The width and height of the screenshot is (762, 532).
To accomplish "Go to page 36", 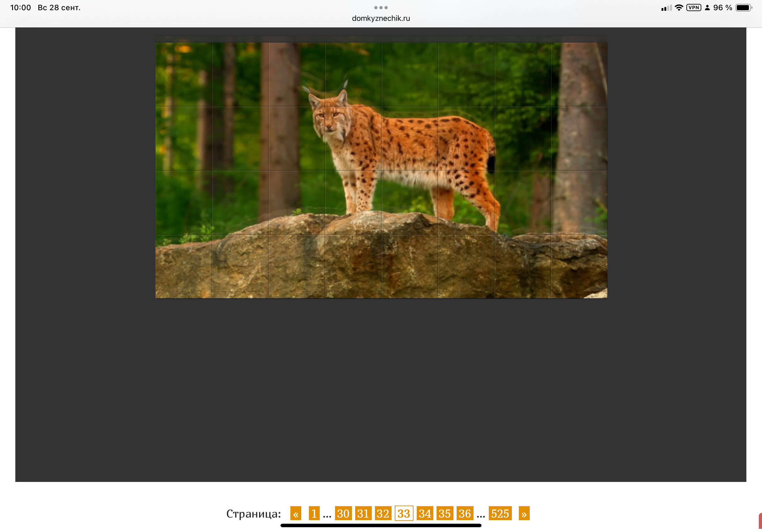I will tap(465, 514).
